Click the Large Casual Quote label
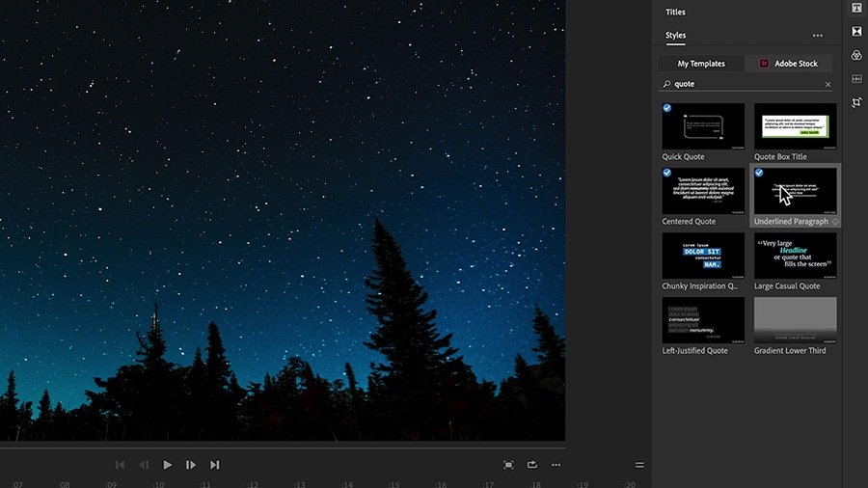 [x=787, y=286]
